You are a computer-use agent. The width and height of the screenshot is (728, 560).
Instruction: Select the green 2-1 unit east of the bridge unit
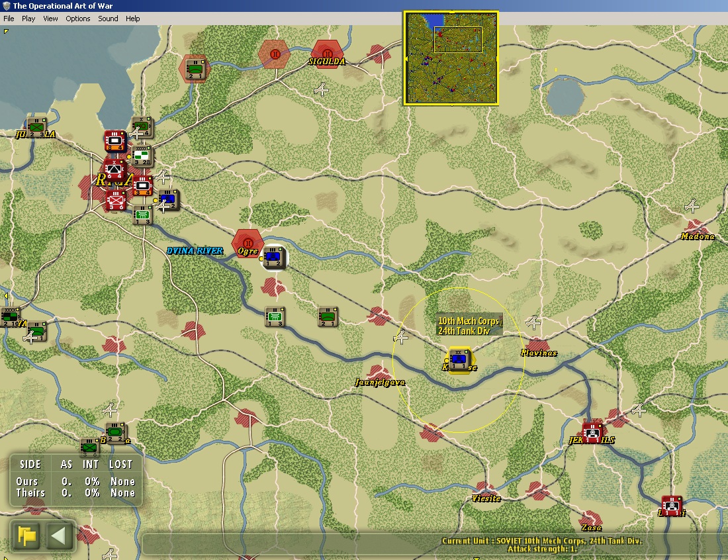pos(328,316)
